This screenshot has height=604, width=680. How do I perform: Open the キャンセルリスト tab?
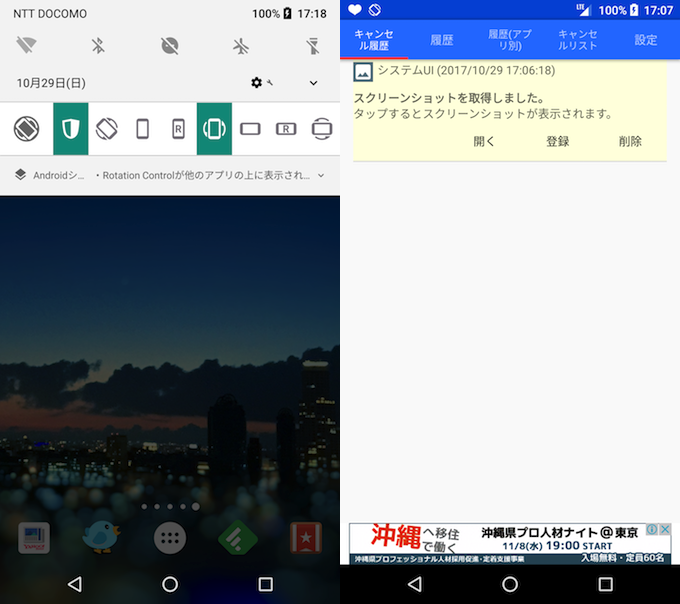coord(578,40)
